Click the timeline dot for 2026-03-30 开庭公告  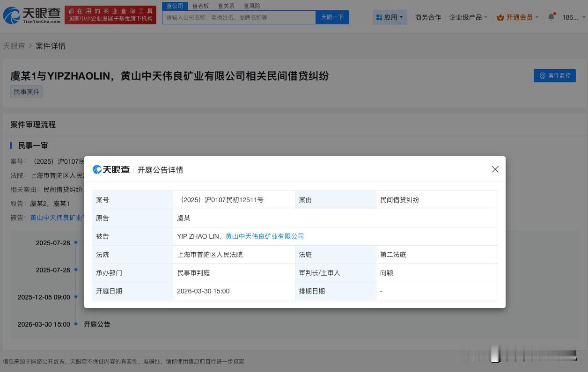point(75,324)
